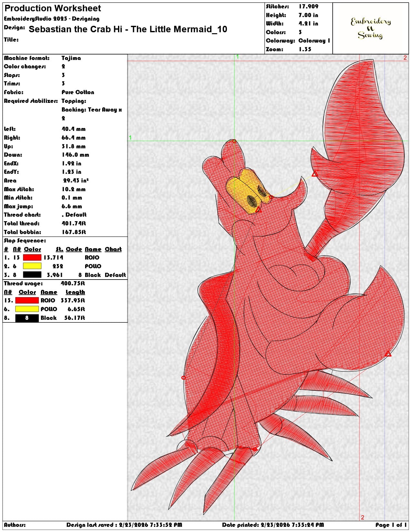Click the stitch count 232 in Stop Sequence
Image resolution: width=411 pixels, height=532 pixels.
point(58,266)
